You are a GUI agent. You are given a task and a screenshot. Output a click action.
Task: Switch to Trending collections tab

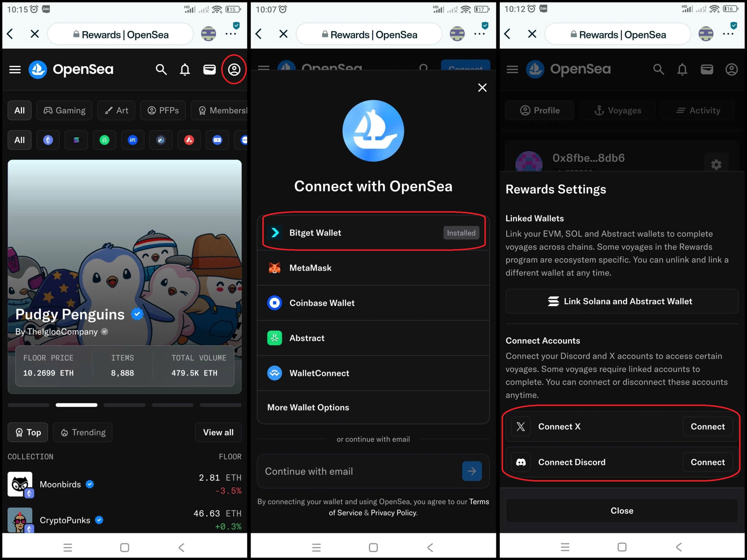pyautogui.click(x=83, y=433)
